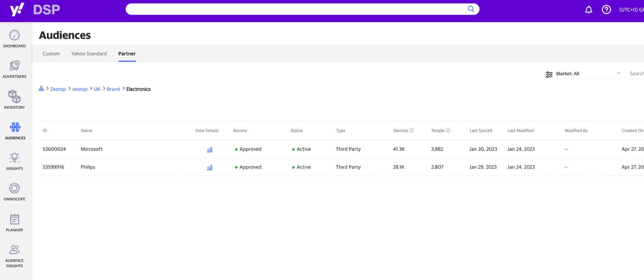Switch to the Custom tab

coord(51,54)
